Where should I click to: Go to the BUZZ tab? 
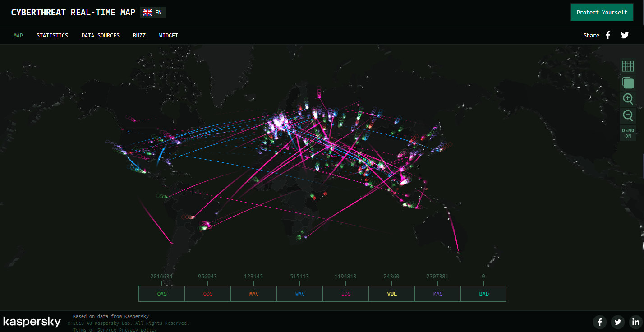click(139, 35)
